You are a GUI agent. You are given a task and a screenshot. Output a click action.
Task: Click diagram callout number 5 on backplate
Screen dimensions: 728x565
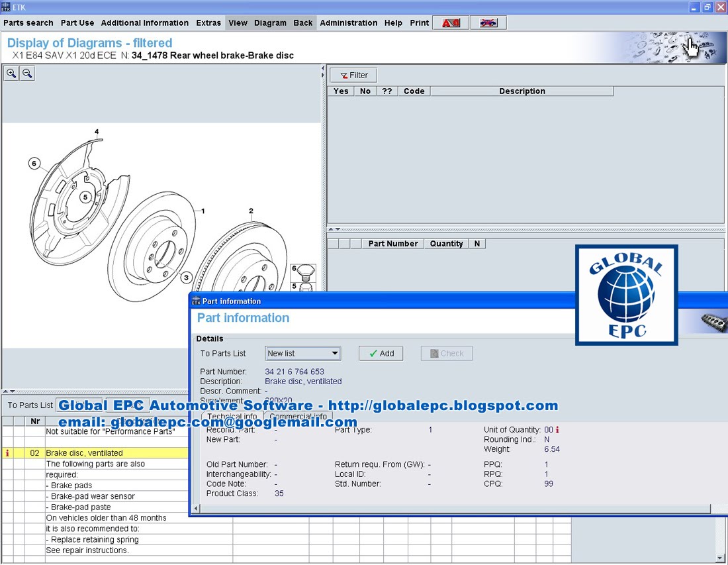(x=85, y=197)
